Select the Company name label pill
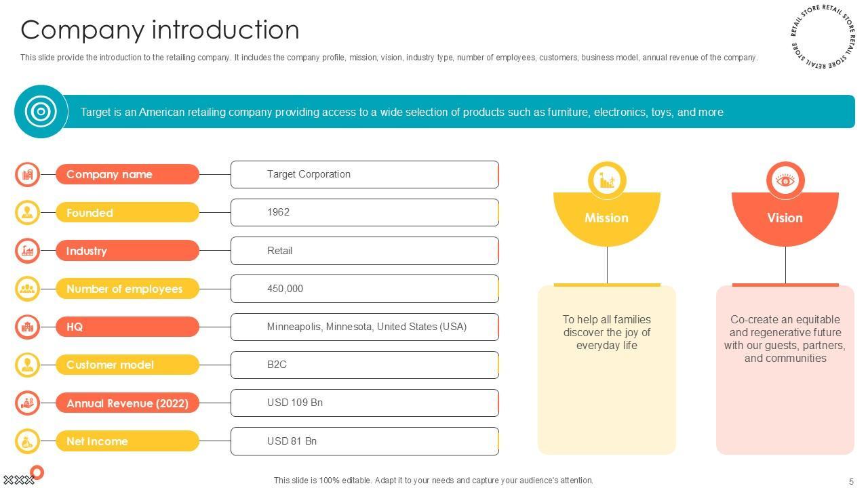This screenshot has height=488, width=868. 127,174
